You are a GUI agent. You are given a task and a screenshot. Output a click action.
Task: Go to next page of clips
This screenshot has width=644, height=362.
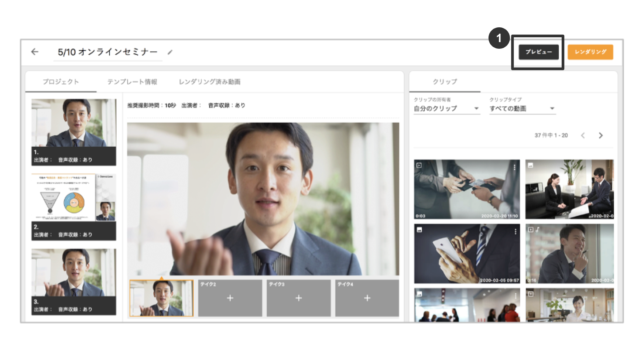pos(600,136)
